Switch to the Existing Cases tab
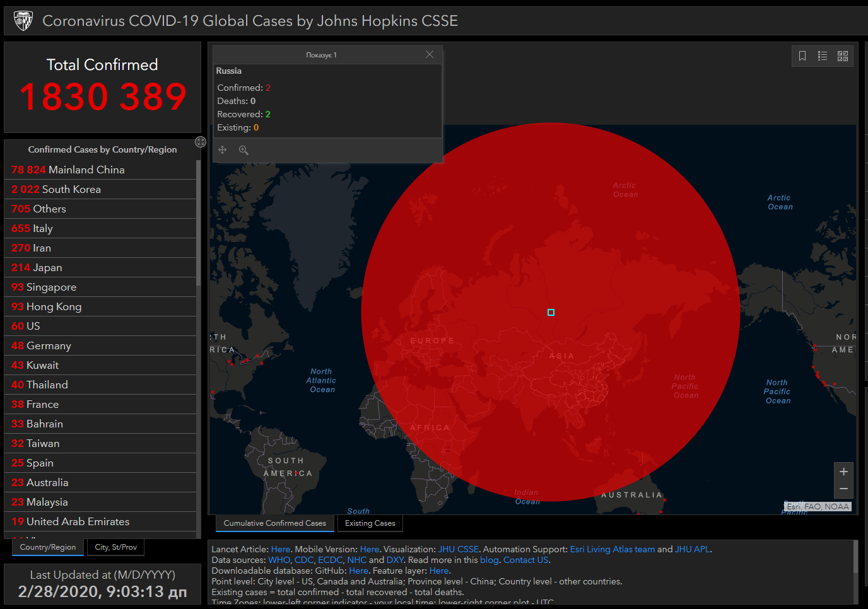This screenshot has width=868, height=609. click(x=370, y=523)
